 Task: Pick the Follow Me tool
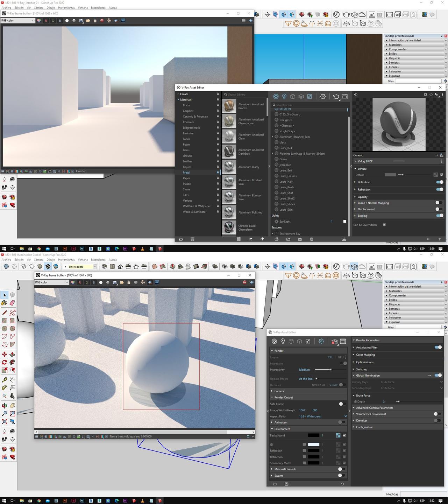click(x=12, y=362)
